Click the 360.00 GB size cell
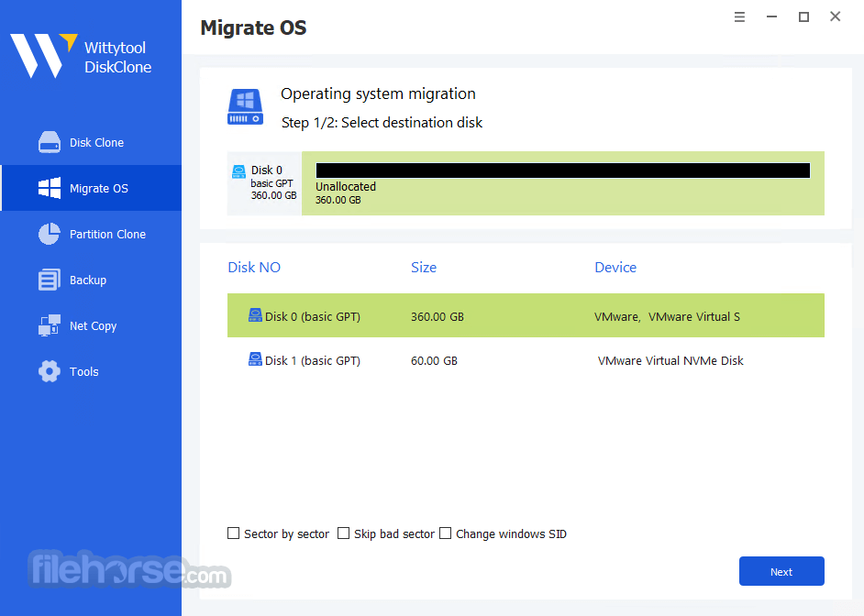 (437, 316)
